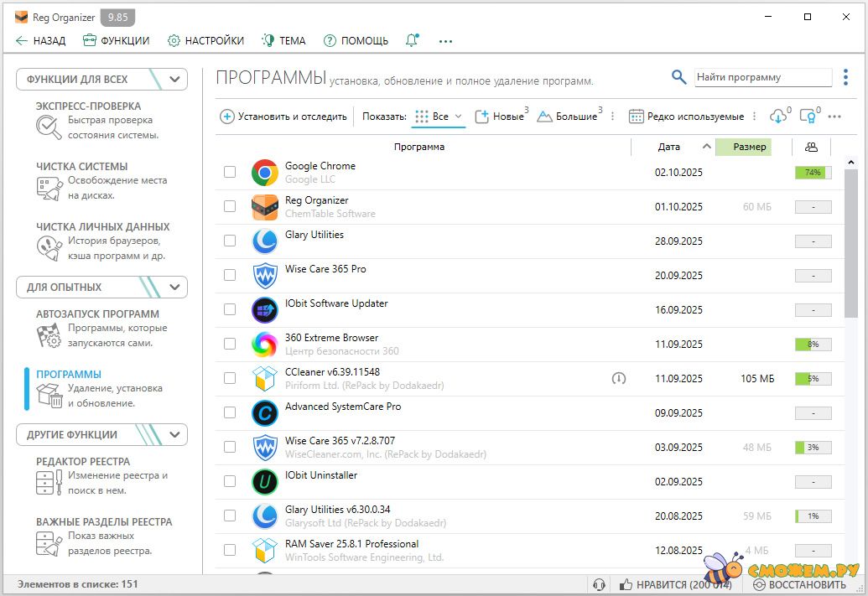This screenshot has height=596, width=868.
Task: Click the CCleaner clock indicator icon
Action: click(x=619, y=379)
